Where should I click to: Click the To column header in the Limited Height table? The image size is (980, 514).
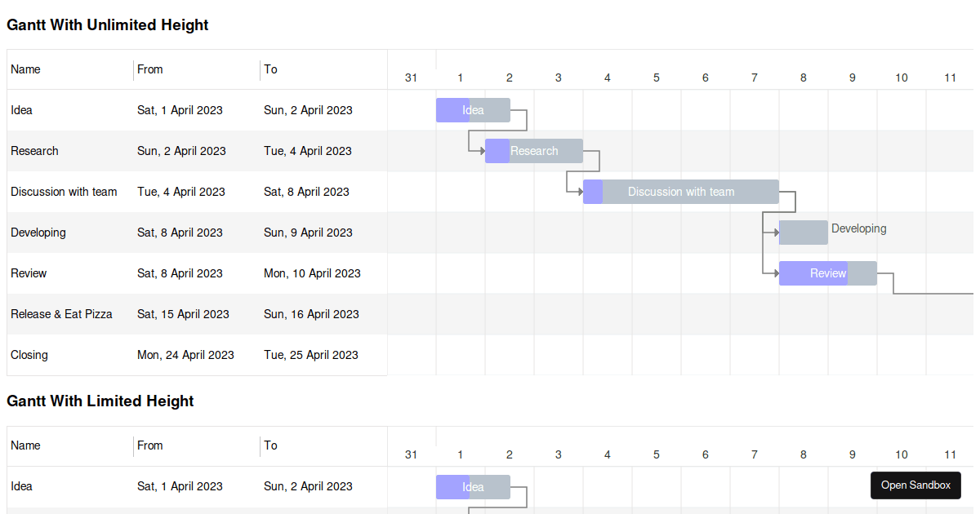270,445
